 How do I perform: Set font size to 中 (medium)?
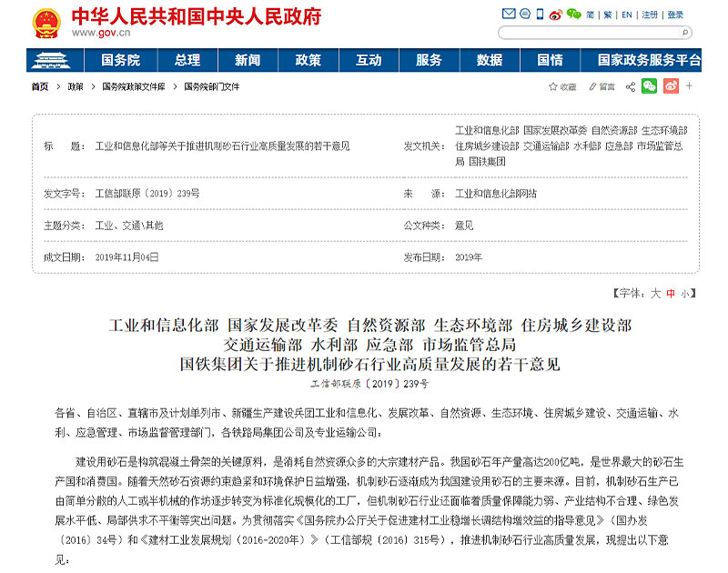click(x=671, y=293)
